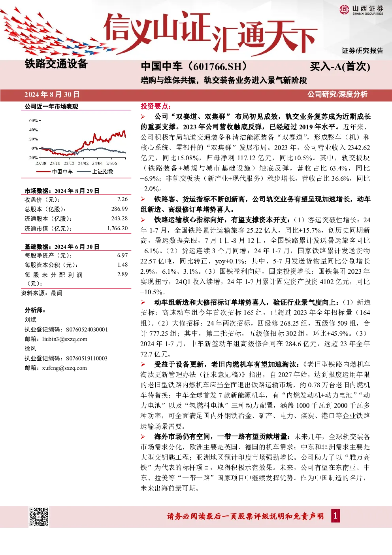The height and width of the screenshot is (555, 392).
Task: Click email liubin3@sxzq.com
Action: [65, 339]
